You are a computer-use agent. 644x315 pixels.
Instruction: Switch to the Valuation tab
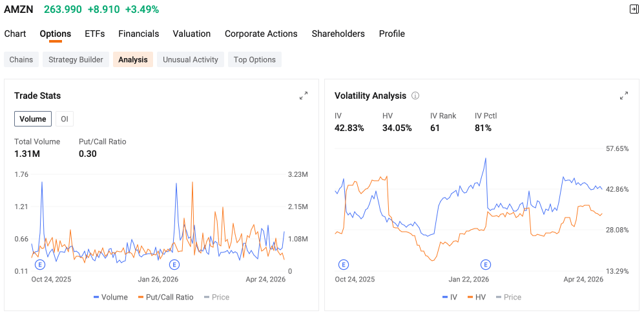[x=192, y=34]
